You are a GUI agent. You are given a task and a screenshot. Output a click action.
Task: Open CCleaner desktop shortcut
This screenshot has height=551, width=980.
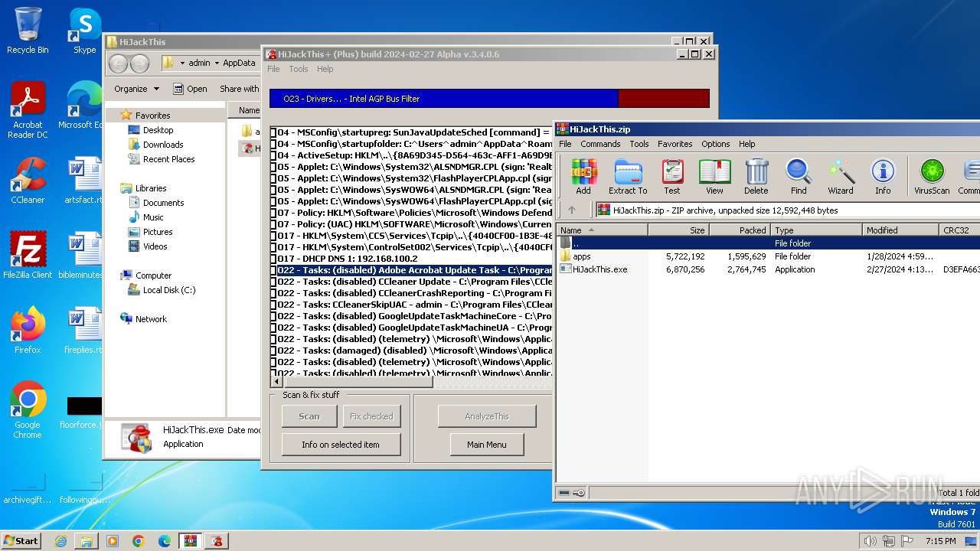28,181
